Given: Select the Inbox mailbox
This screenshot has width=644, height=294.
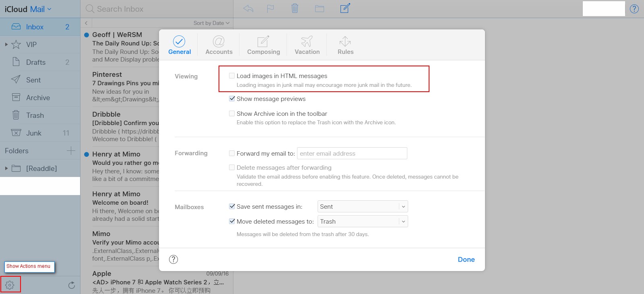Looking at the screenshot, I should pyautogui.click(x=40, y=27).
